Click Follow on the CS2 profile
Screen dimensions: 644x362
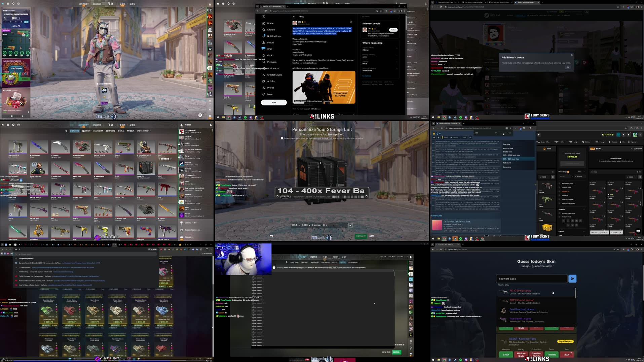coord(393,30)
